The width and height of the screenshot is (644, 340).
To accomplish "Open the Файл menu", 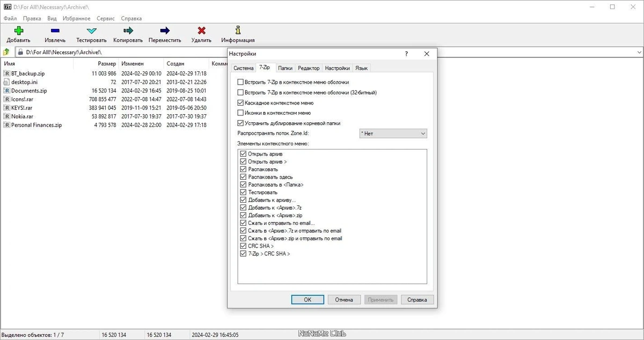I will pyautogui.click(x=10, y=18).
